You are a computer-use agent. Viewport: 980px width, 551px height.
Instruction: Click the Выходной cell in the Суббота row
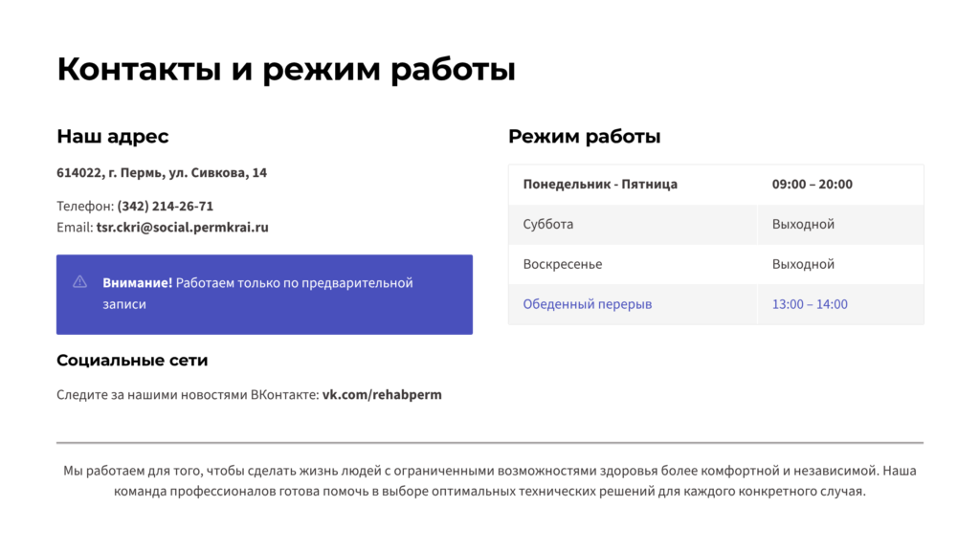840,224
